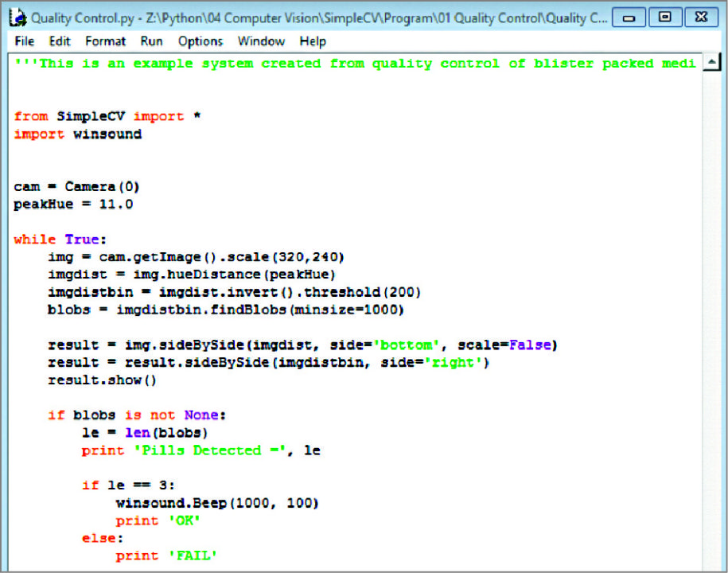
Task: Open the File menu
Action: coord(25,41)
